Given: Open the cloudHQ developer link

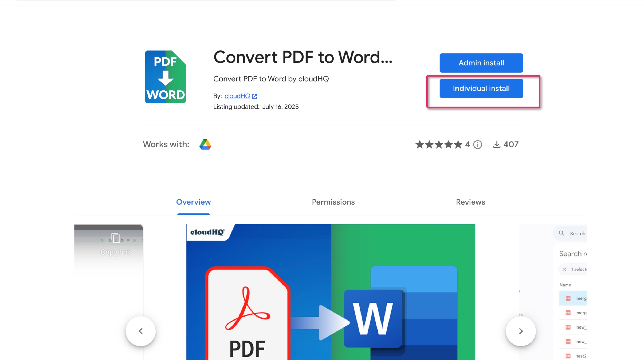Looking at the screenshot, I should tap(237, 96).
